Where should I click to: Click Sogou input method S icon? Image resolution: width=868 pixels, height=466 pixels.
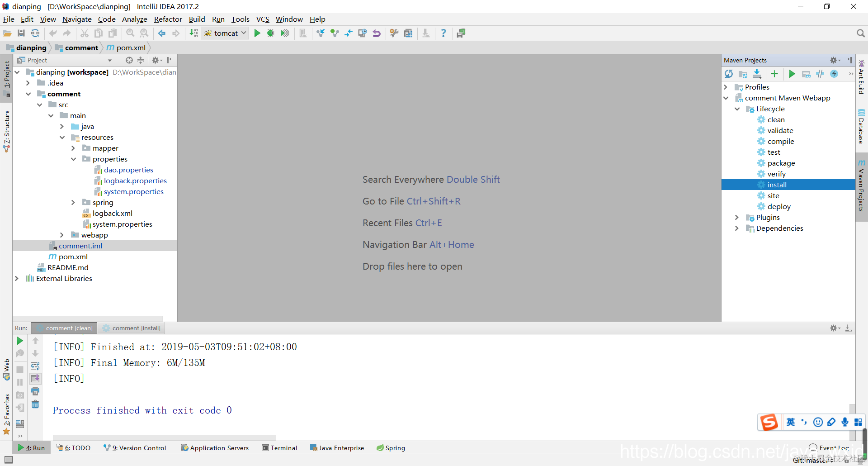(769, 422)
